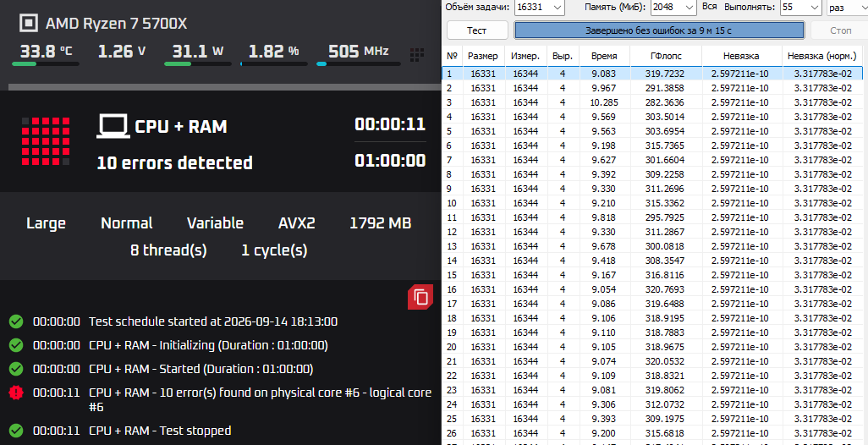The width and height of the screenshot is (868, 445).
Task: Sort by the Время column header
Action: point(603,56)
